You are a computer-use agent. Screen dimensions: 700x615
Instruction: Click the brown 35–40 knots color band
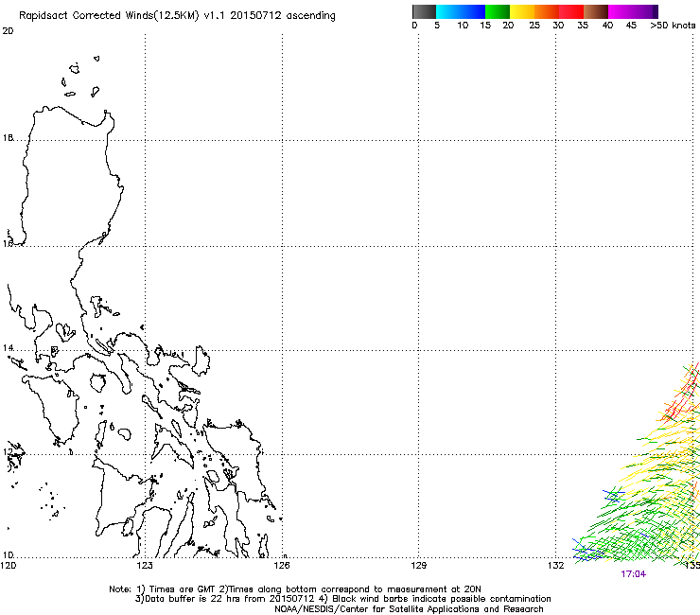pyautogui.click(x=596, y=11)
